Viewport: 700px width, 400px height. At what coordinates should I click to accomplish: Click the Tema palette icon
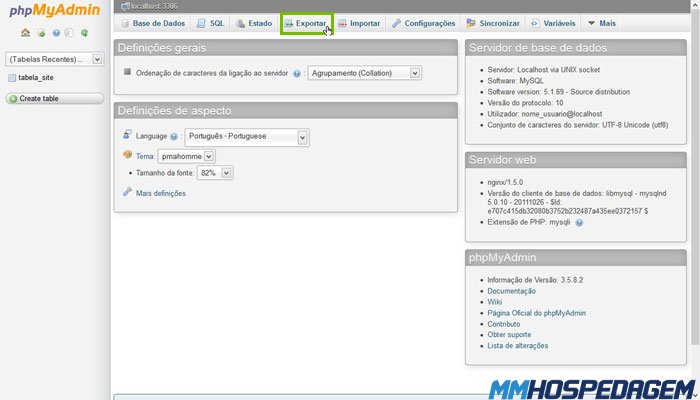127,154
